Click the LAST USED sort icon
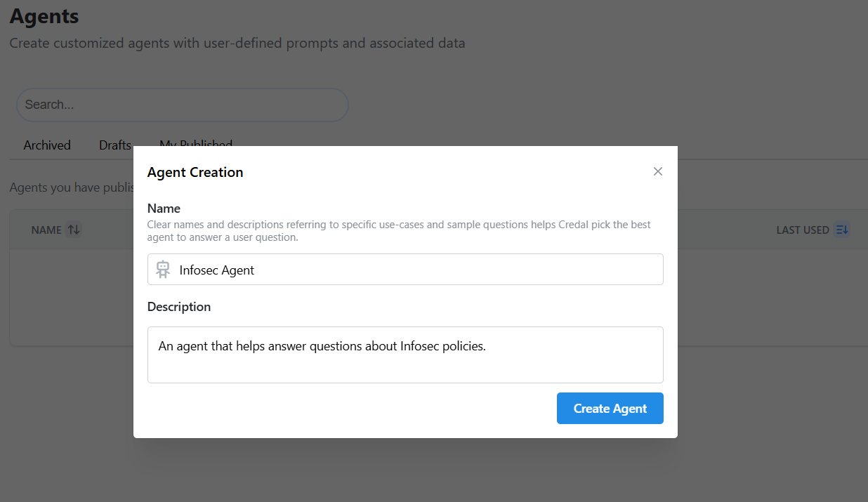The height and width of the screenshot is (502, 868). click(842, 230)
